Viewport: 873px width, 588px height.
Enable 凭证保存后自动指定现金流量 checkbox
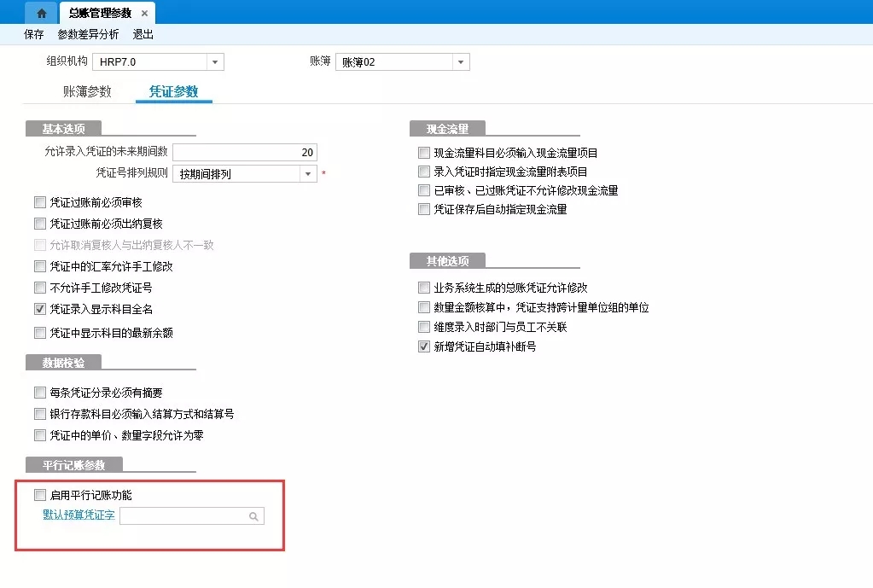pyautogui.click(x=424, y=209)
